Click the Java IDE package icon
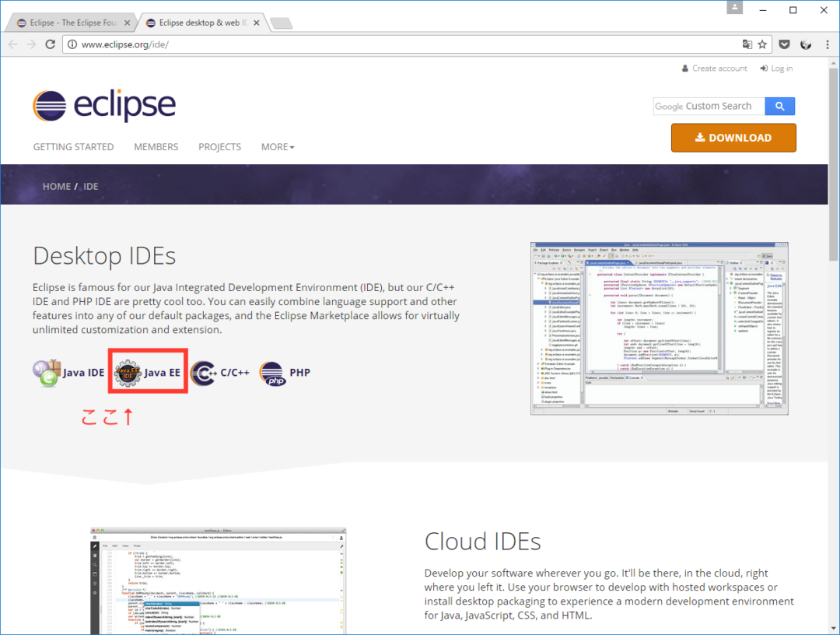Screen dimensions: 840x635 click(47, 373)
